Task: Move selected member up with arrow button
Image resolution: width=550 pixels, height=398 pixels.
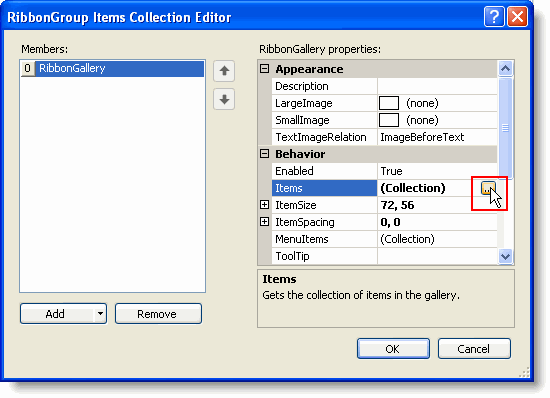Action: [224, 71]
